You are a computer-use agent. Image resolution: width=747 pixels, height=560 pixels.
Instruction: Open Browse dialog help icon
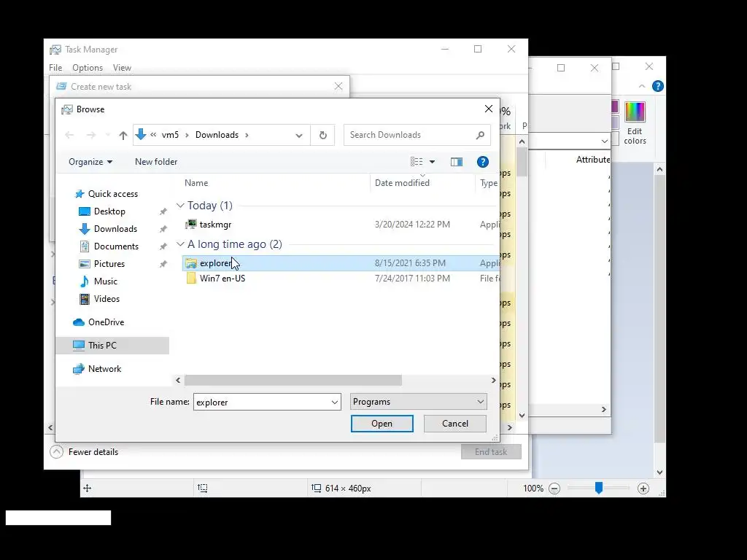pos(483,162)
